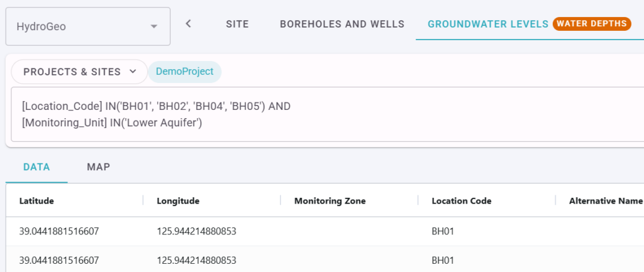644x272 pixels.
Task: Open the HydroGeo module dropdown
Action: 88,26
